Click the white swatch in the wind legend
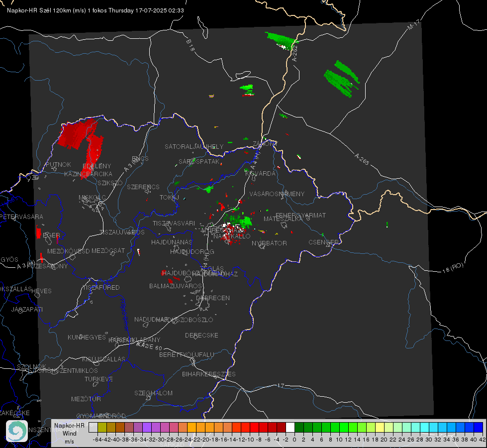Screen dimensions: 487x448 coord(290,427)
